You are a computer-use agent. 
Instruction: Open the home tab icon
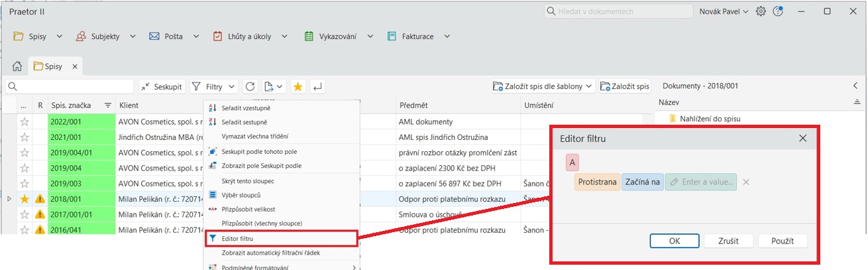(17, 66)
